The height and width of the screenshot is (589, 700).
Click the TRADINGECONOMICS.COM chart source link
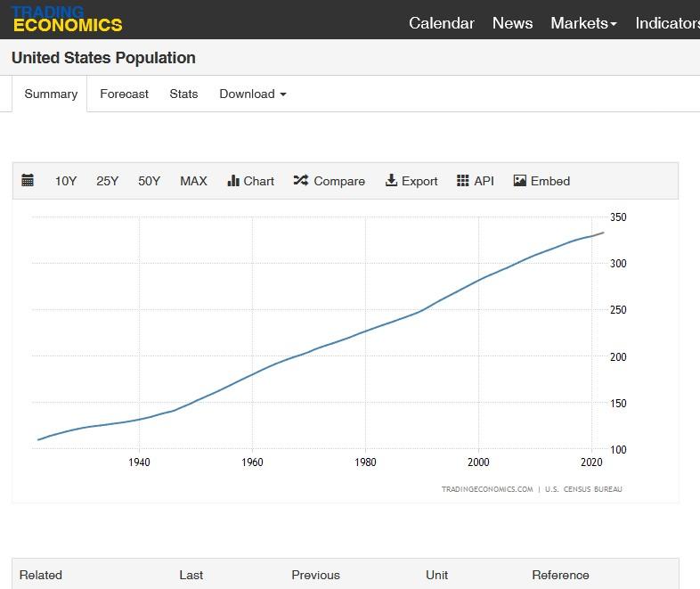click(487, 489)
